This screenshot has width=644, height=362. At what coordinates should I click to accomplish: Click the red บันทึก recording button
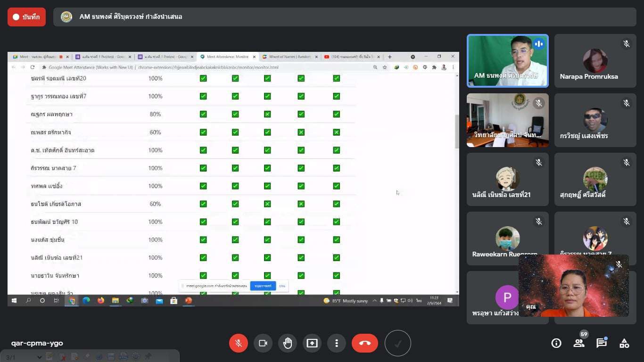26,17
